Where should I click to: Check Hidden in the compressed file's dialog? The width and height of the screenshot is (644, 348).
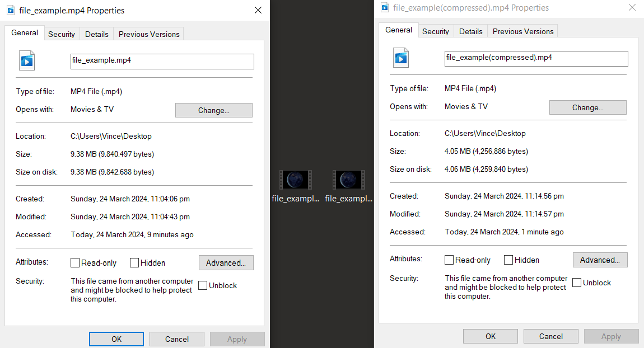tap(508, 260)
